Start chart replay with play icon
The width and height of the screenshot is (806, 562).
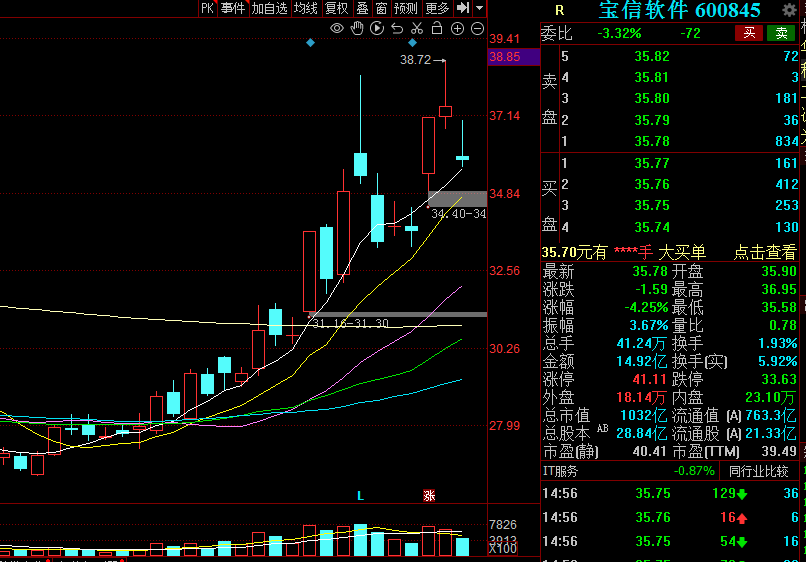(x=377, y=28)
